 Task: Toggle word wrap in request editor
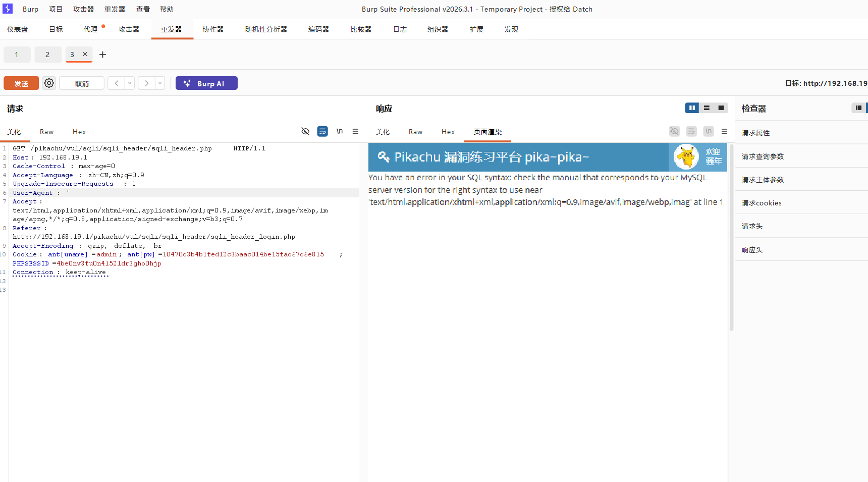tap(322, 131)
